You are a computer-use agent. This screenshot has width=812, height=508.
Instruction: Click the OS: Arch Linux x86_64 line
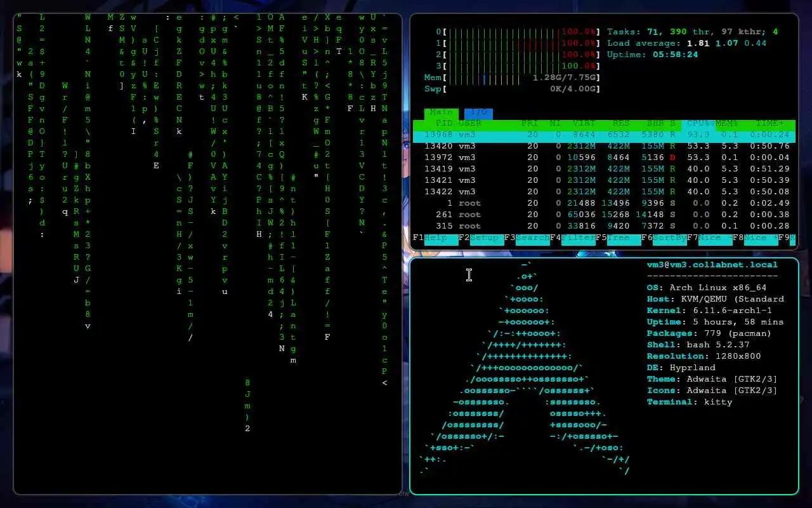707,288
